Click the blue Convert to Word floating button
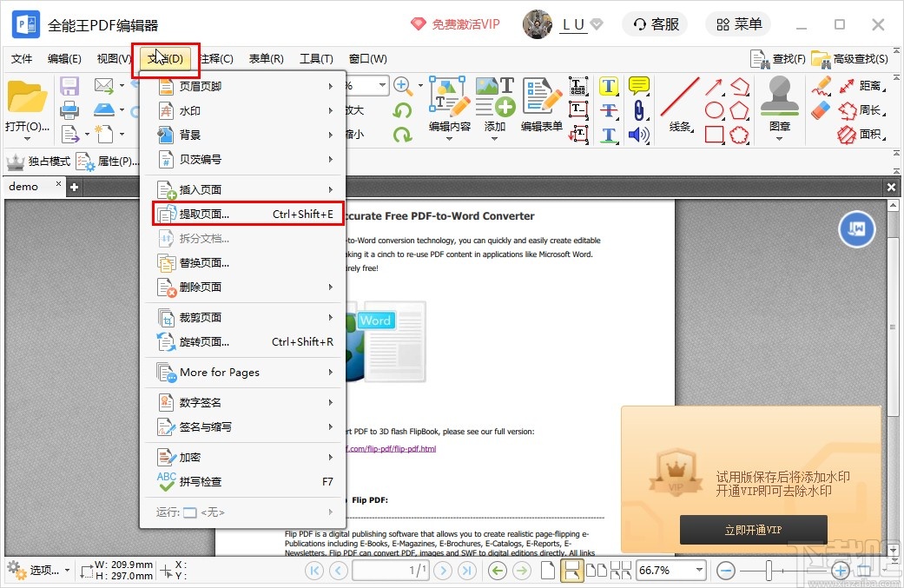The image size is (904, 588). [x=856, y=228]
